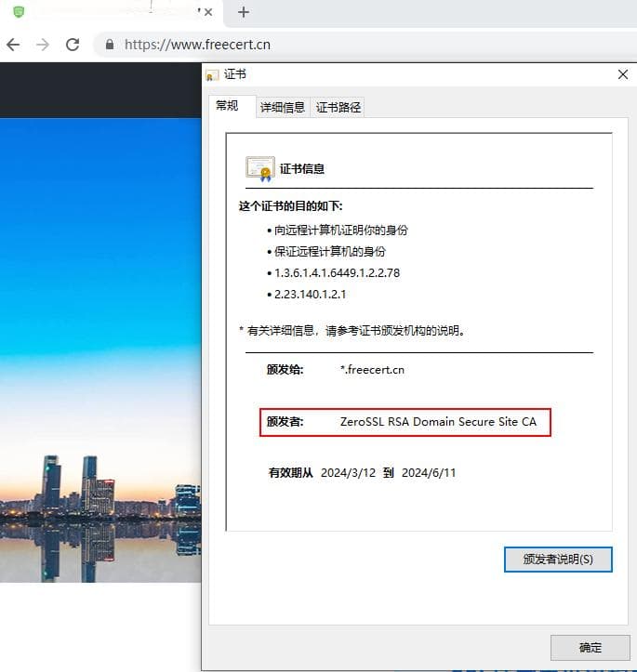Click the browser forward arrow
This screenshot has width=637, height=672.
pos(43,45)
